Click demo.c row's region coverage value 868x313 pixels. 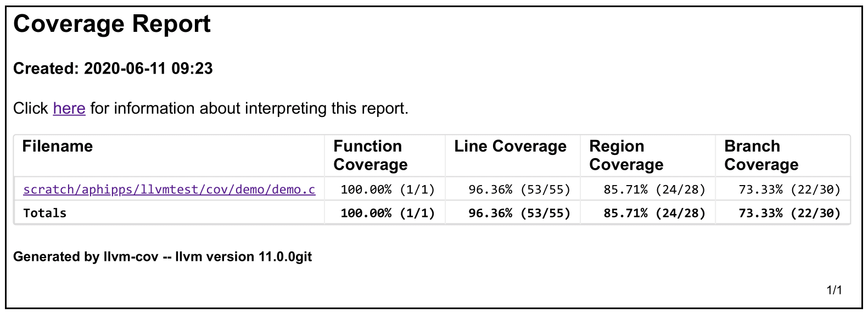pyautogui.click(x=654, y=189)
